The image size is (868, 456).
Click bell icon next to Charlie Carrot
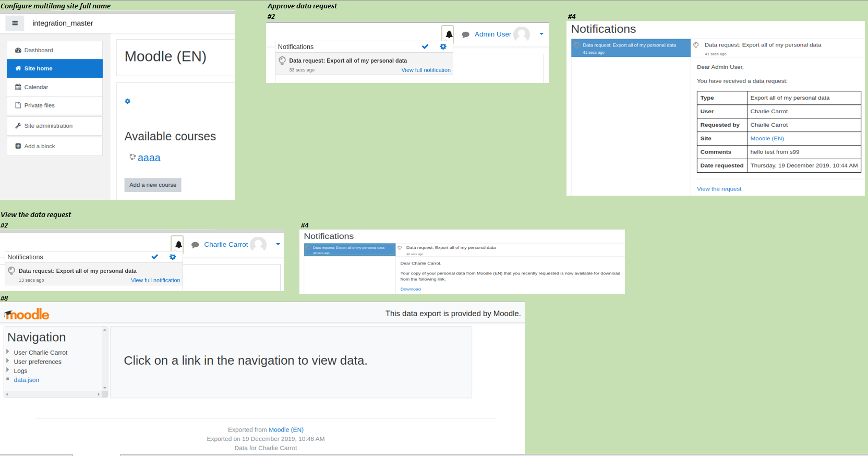point(178,245)
